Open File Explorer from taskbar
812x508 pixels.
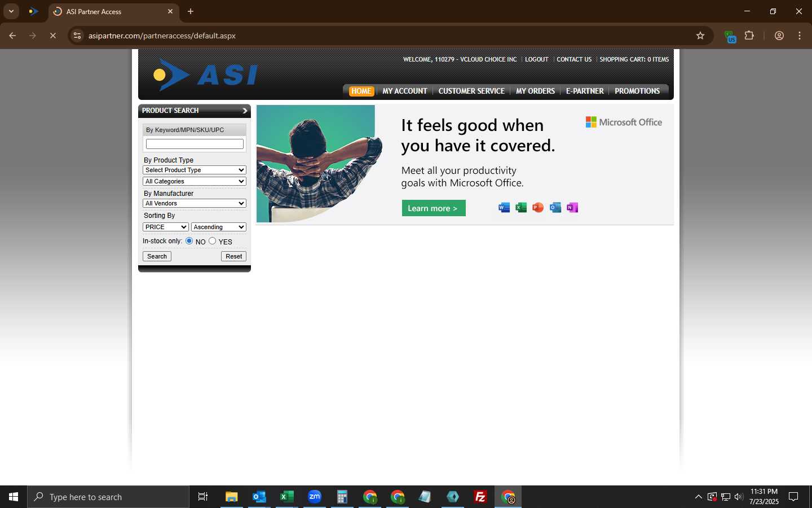[x=231, y=497]
